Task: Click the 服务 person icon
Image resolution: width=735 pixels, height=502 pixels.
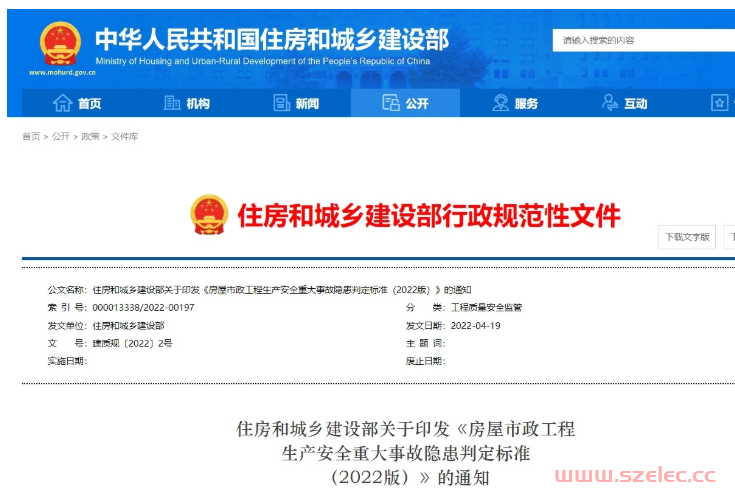Action: pos(500,103)
